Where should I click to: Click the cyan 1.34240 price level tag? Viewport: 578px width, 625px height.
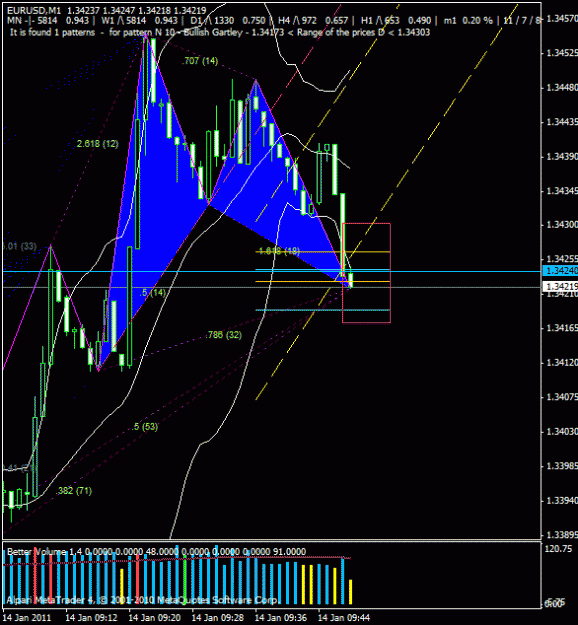click(560, 271)
